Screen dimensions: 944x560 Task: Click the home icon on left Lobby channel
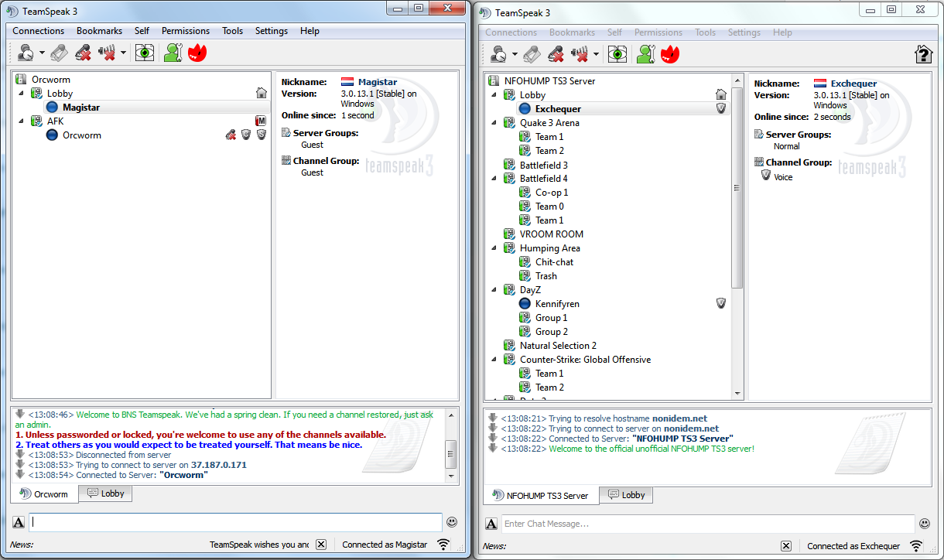tap(262, 93)
